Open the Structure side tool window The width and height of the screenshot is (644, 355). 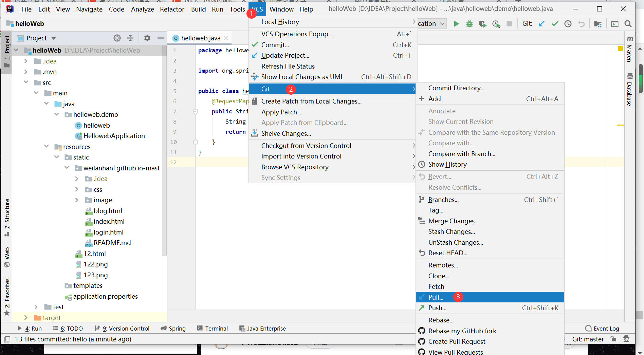pyautogui.click(x=7, y=217)
